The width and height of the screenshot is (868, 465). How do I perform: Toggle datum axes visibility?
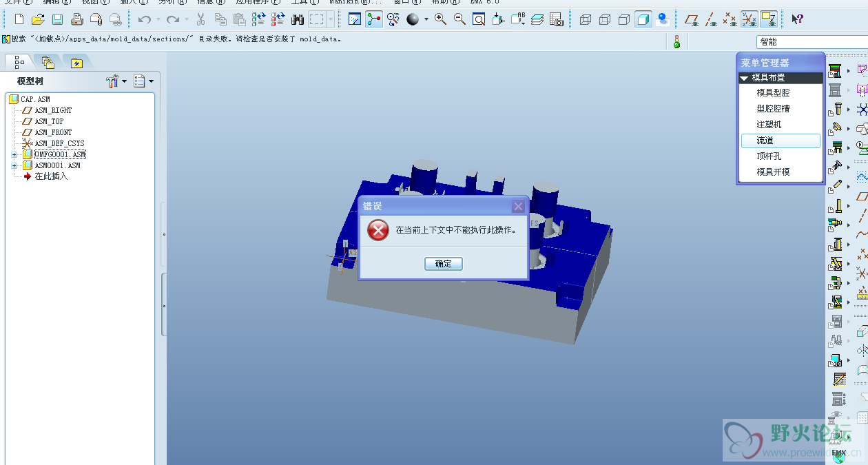point(710,19)
